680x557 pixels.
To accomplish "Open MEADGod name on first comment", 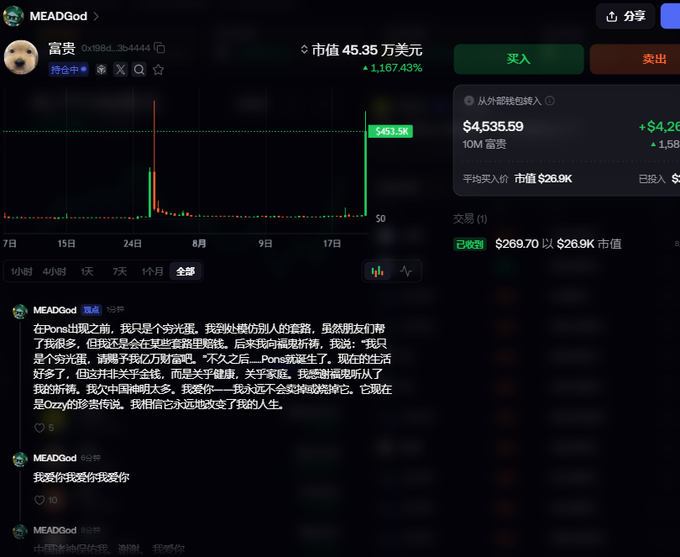I will click(55, 310).
